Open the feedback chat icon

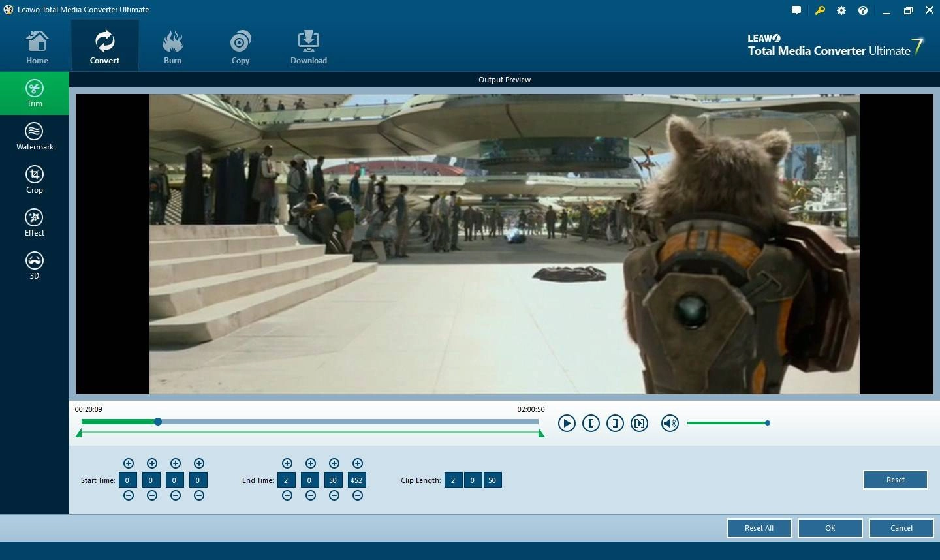coord(796,10)
